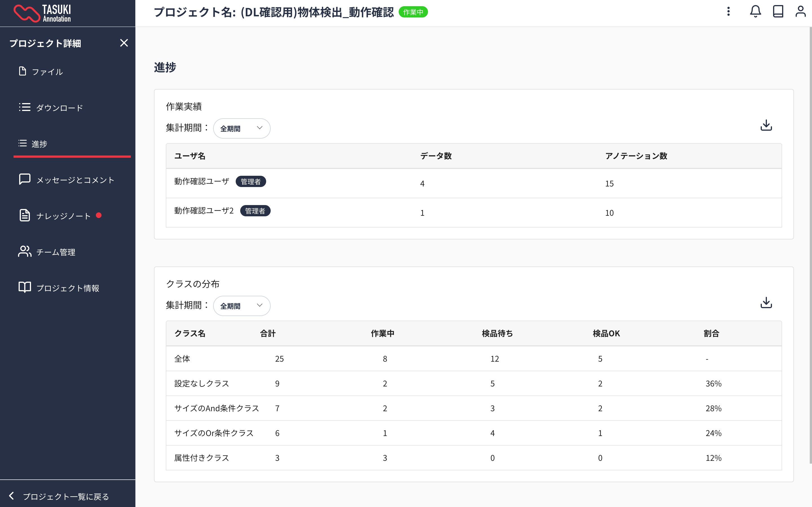Click the book/manual icon in header

(778, 12)
